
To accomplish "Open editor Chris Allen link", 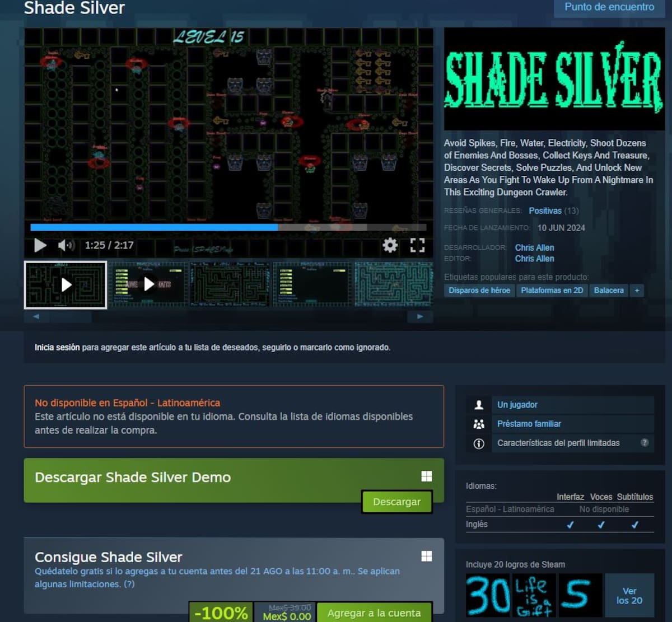I will (534, 259).
